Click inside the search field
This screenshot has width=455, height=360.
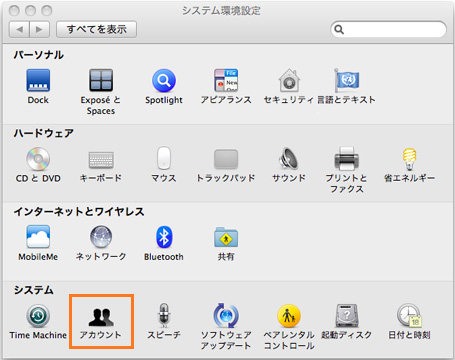(x=388, y=29)
